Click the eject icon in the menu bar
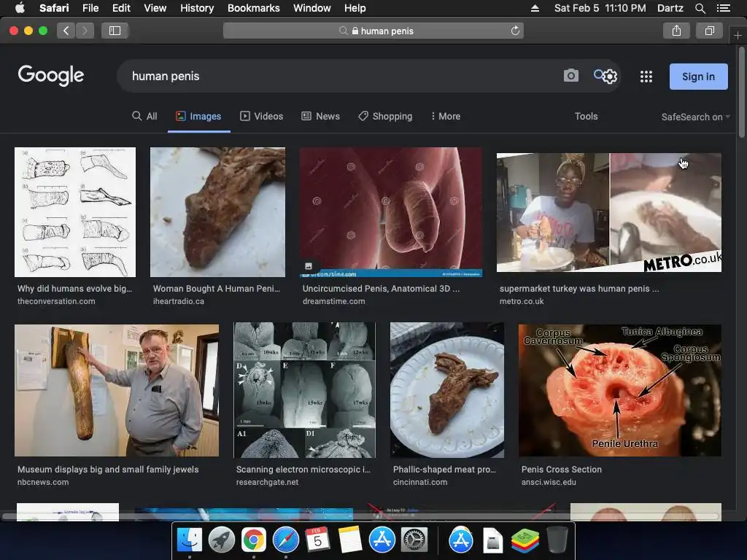 click(x=535, y=8)
